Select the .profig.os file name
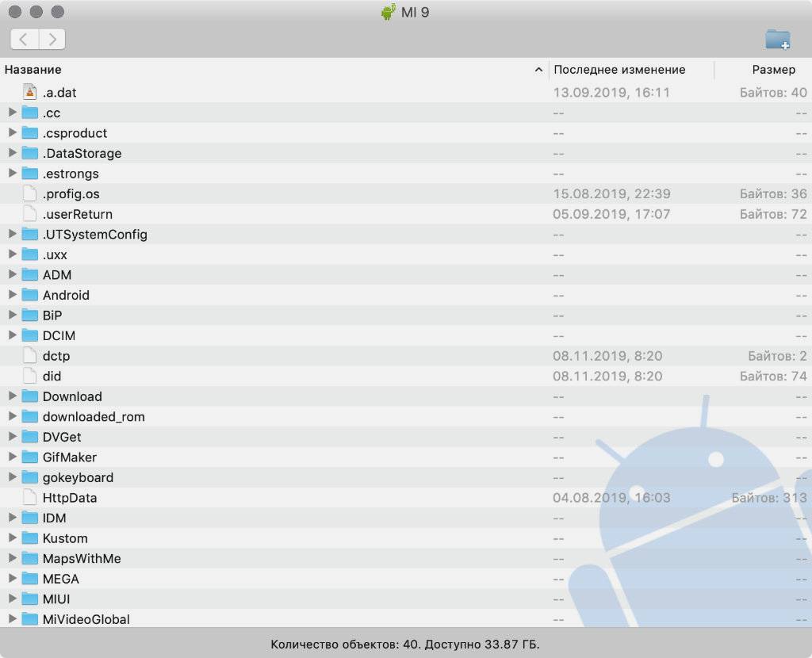Screen dimensions: 812x658 pyautogui.click(x=71, y=194)
